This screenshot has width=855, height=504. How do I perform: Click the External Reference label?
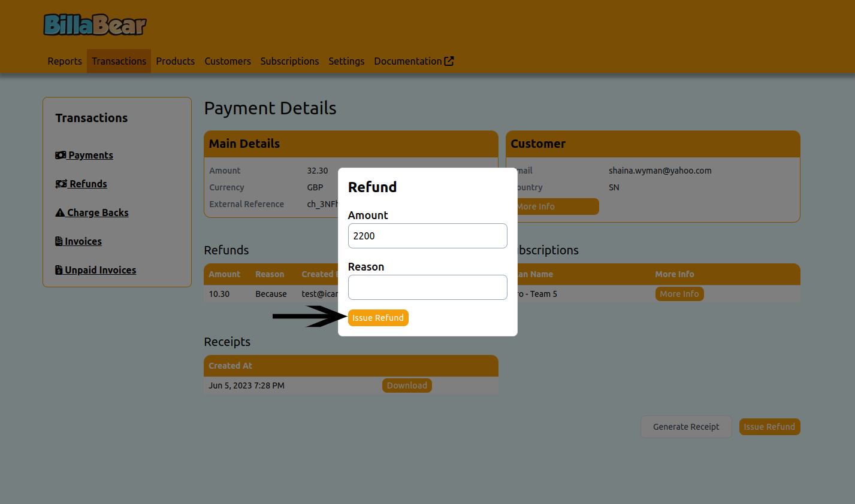(x=246, y=204)
